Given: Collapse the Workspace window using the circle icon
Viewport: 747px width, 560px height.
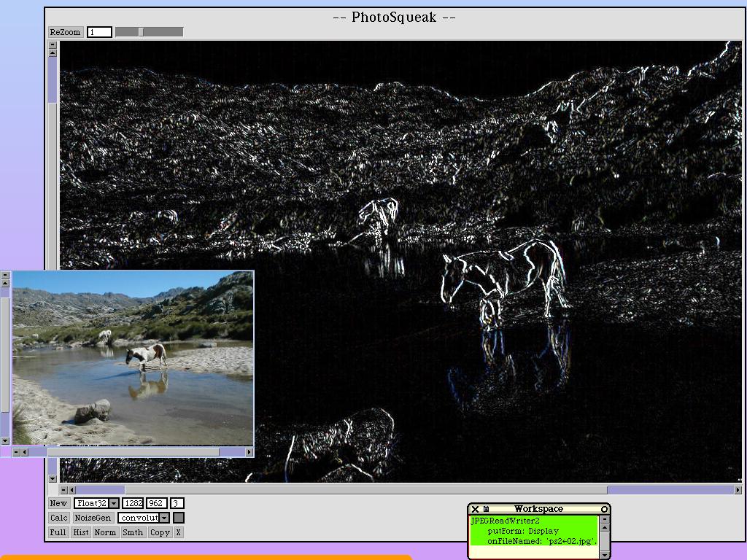Looking at the screenshot, I should tap(604, 509).
